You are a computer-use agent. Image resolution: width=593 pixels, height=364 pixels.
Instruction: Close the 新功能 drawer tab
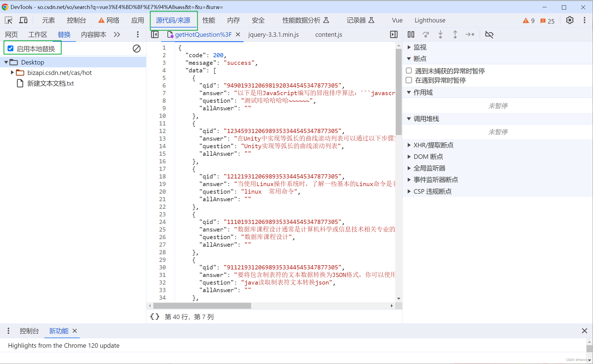pyautogui.click(x=75, y=331)
